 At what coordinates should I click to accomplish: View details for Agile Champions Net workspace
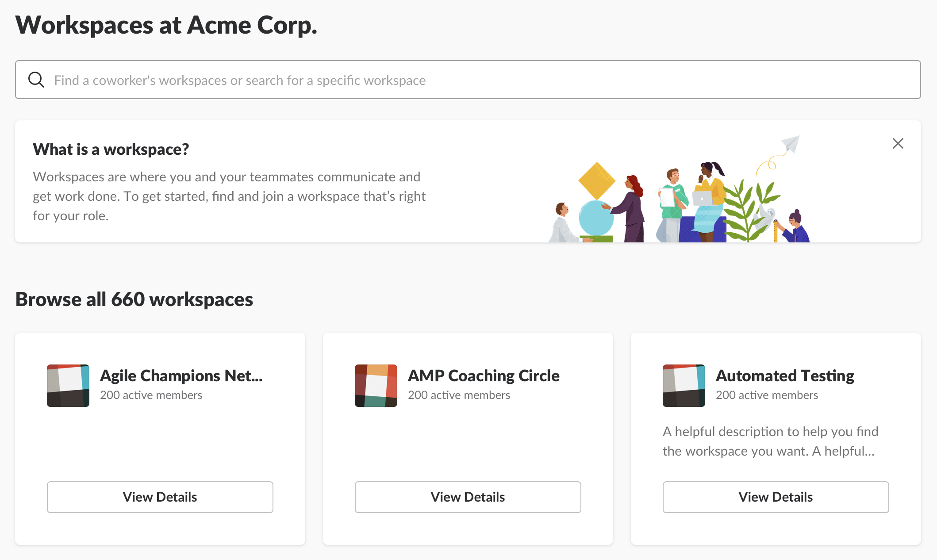(160, 497)
